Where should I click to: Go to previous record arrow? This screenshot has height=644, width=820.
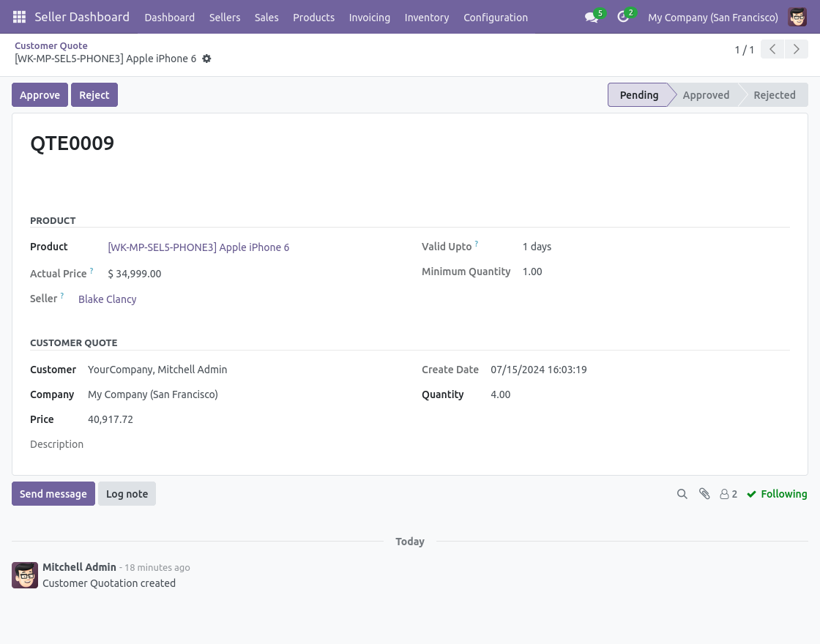click(x=772, y=50)
